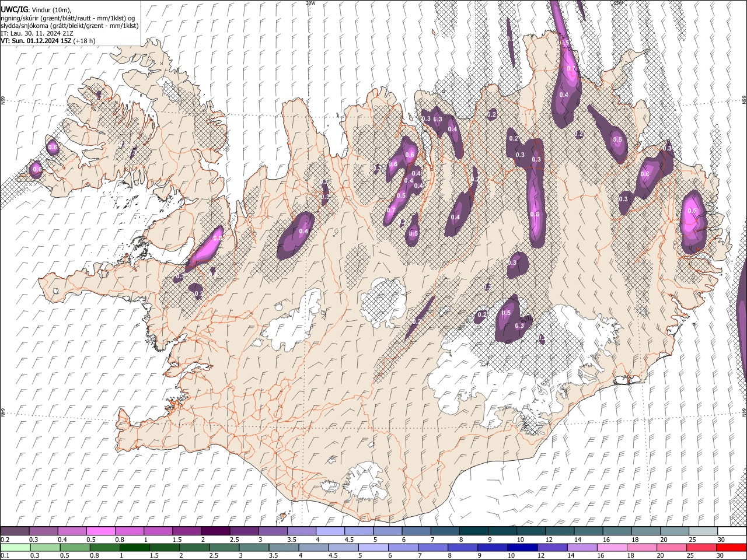Choose the darkest purple swatch labeled 2
The width and height of the screenshot is (747, 560).
215,531
